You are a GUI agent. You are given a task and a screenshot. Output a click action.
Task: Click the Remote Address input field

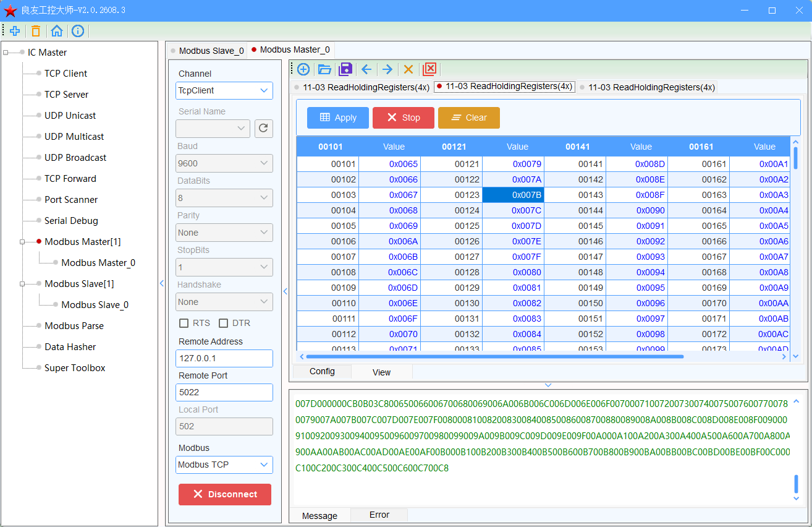[224, 358]
